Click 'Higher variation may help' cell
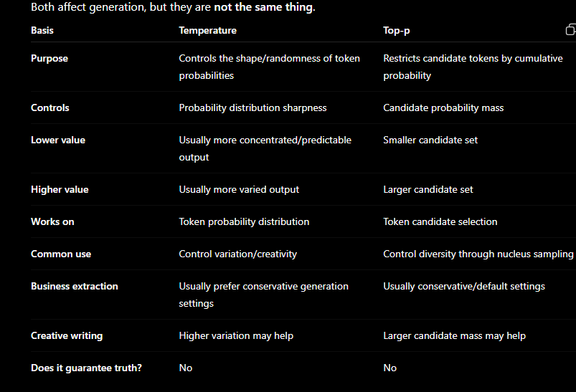Viewport: 576px width, 392px height. 236,336
